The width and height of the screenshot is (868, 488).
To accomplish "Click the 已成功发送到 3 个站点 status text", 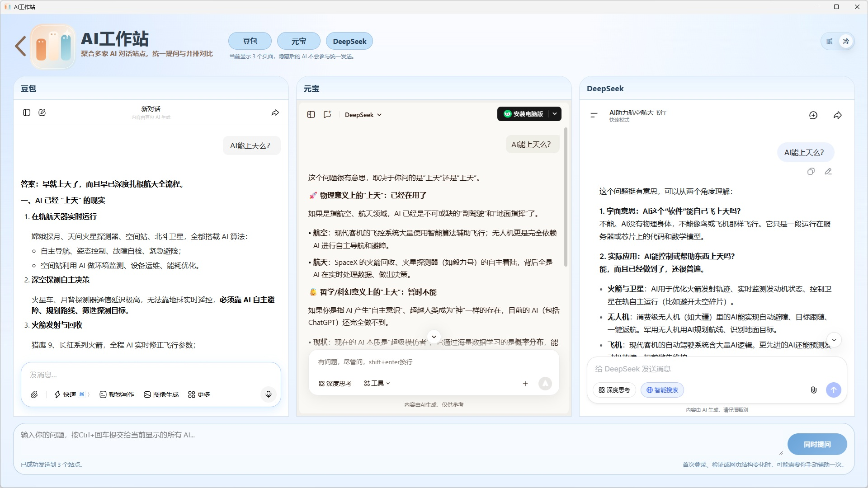I will click(x=52, y=465).
